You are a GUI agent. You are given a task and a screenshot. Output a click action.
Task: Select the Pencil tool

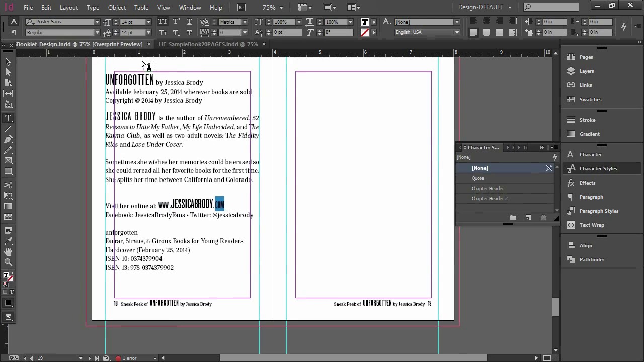coord(8,150)
